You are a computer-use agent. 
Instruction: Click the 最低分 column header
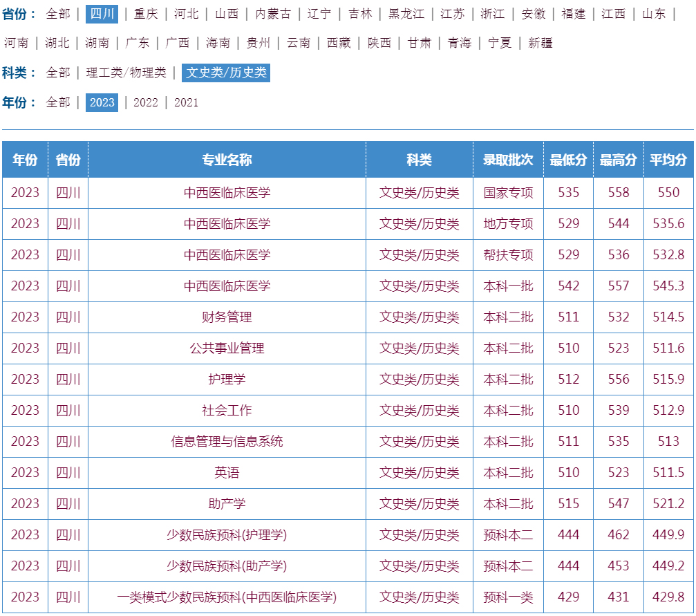[569, 160]
